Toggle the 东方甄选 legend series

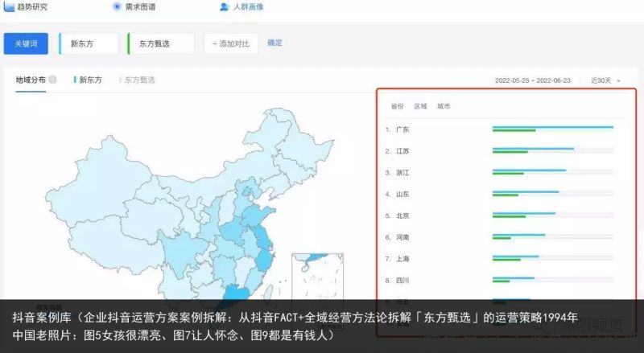137,80
